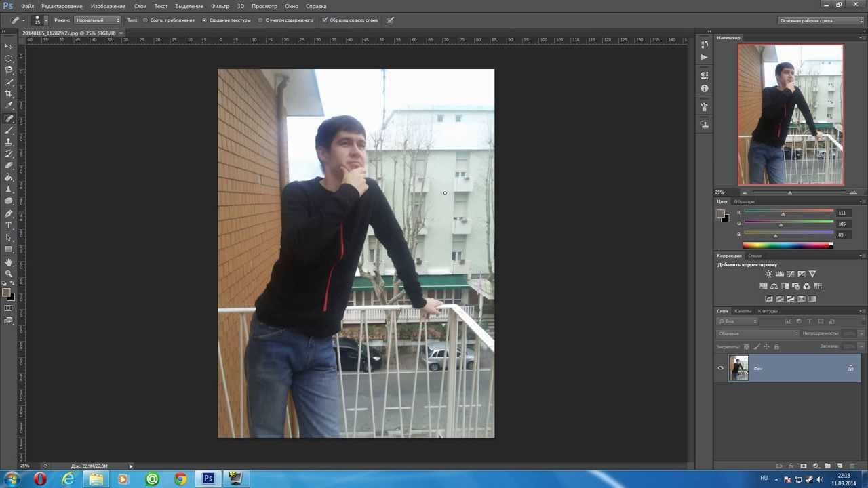Toggle Quick Mask mode icon
868x488 pixels.
click(x=8, y=308)
